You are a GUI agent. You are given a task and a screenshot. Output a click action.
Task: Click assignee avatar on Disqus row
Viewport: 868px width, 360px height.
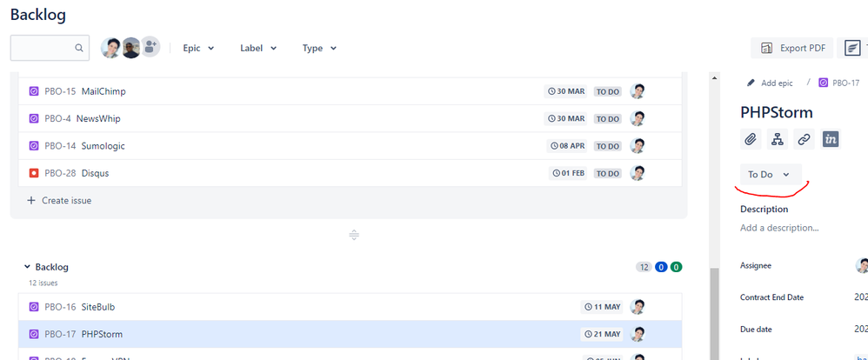click(x=638, y=173)
